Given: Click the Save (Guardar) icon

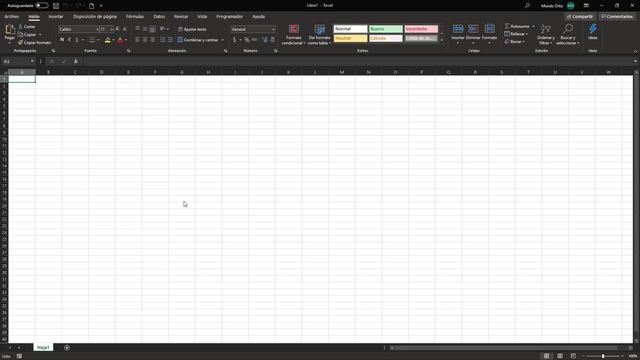Looking at the screenshot, I should [56, 6].
